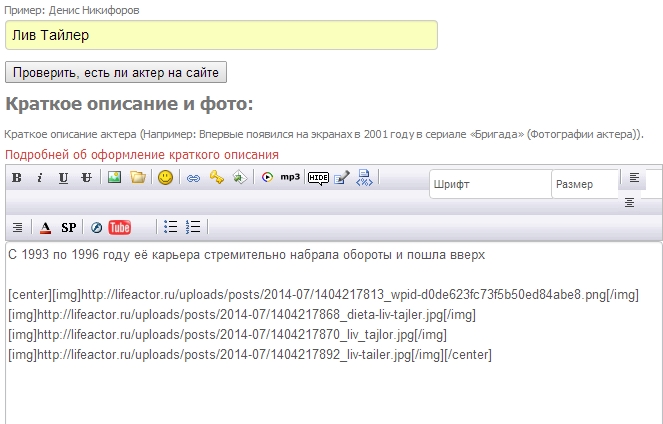663x424 pixels.
Task: Insert mp3 audio tag
Action: click(290, 177)
